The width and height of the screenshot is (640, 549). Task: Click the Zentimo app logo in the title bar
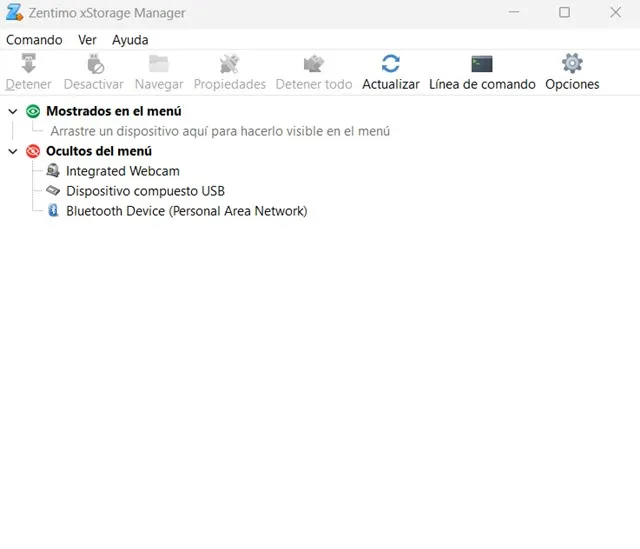[14, 12]
